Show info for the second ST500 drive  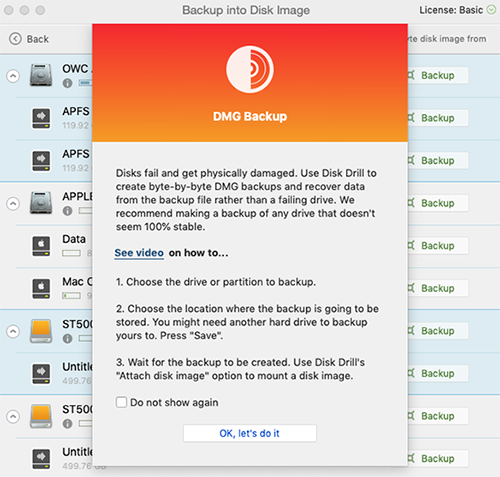tap(67, 424)
